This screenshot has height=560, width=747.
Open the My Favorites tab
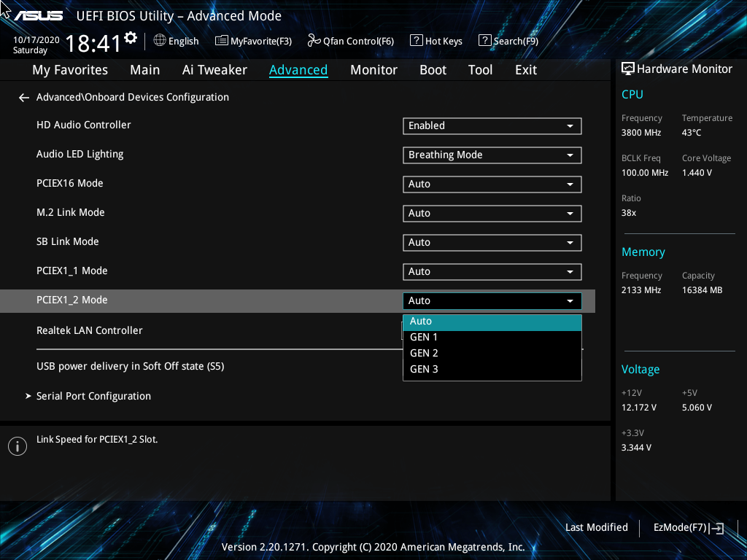pos(70,70)
